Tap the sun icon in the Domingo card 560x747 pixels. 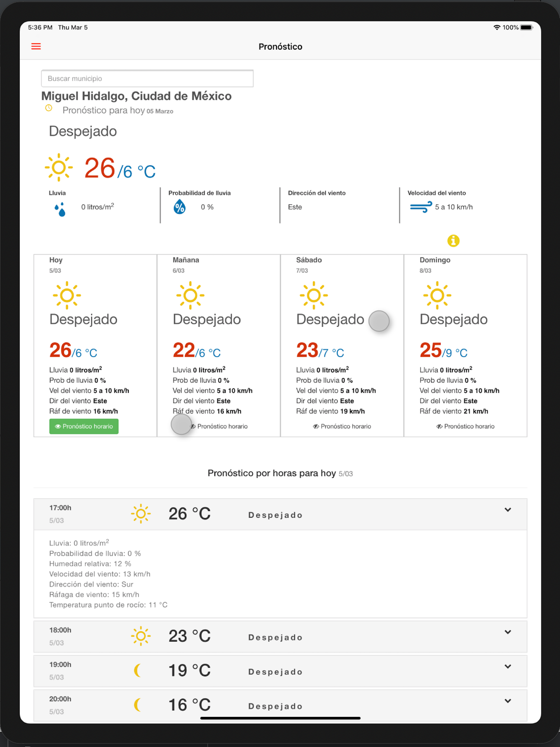point(437,295)
